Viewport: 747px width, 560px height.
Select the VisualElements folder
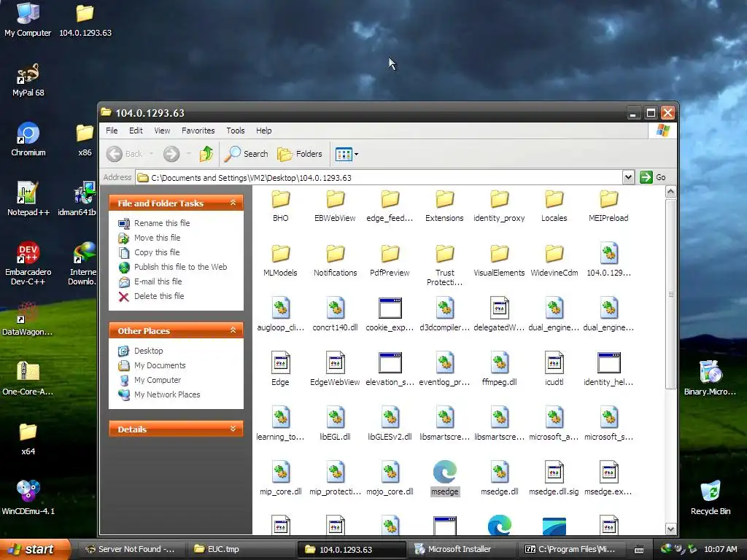coord(499,261)
